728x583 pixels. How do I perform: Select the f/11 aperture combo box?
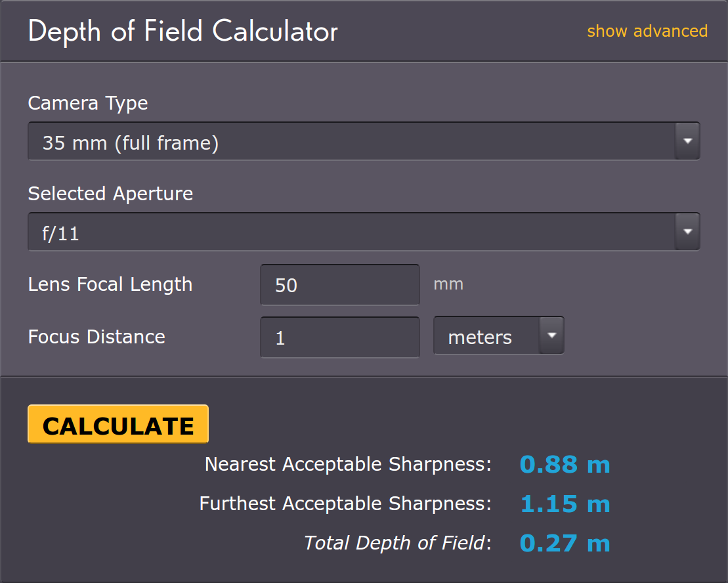364,232
